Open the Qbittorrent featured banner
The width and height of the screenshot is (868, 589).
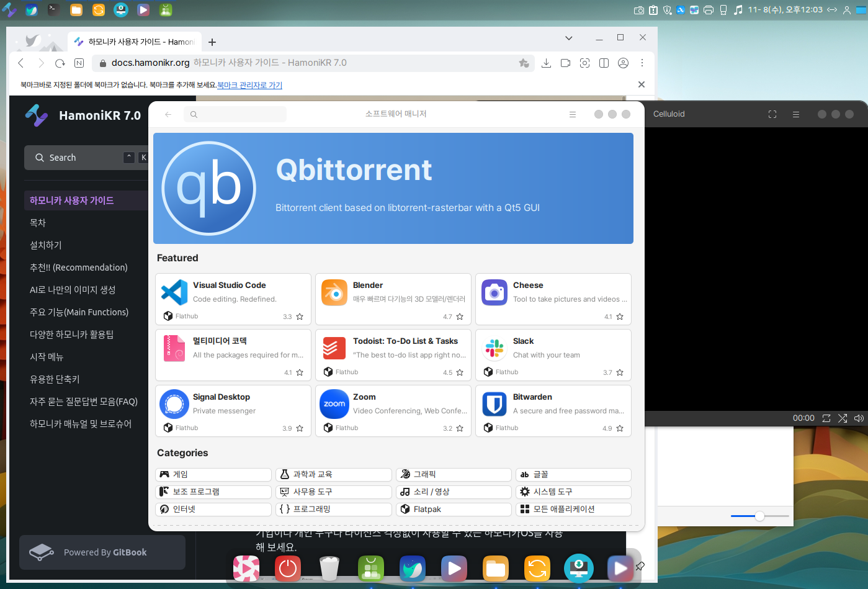coord(393,188)
